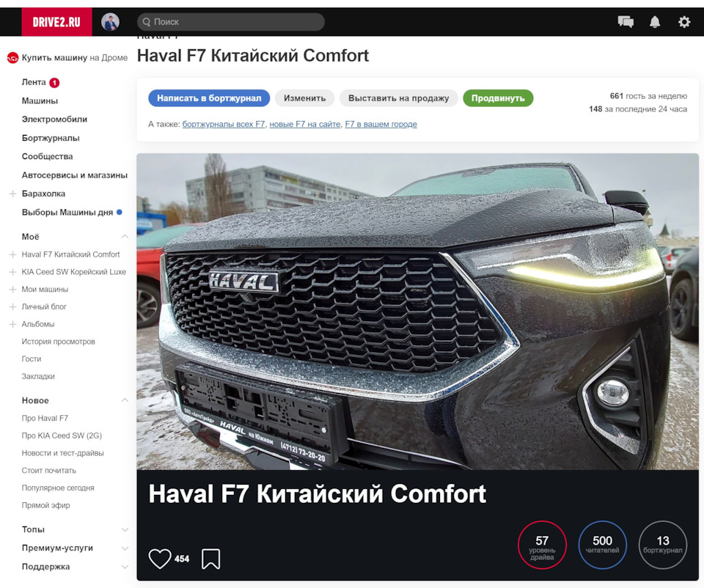Open Закладки in sidebar

tap(38, 377)
